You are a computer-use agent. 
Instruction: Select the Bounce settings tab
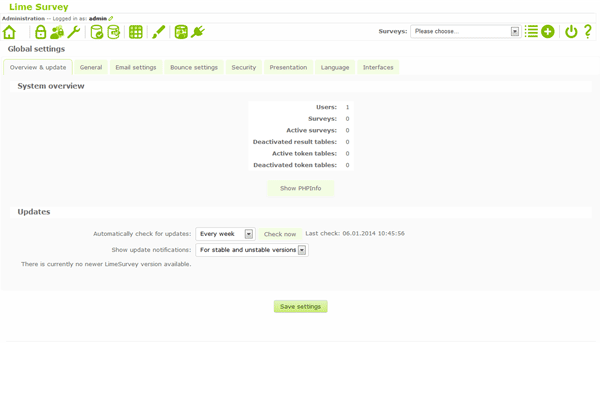(194, 68)
